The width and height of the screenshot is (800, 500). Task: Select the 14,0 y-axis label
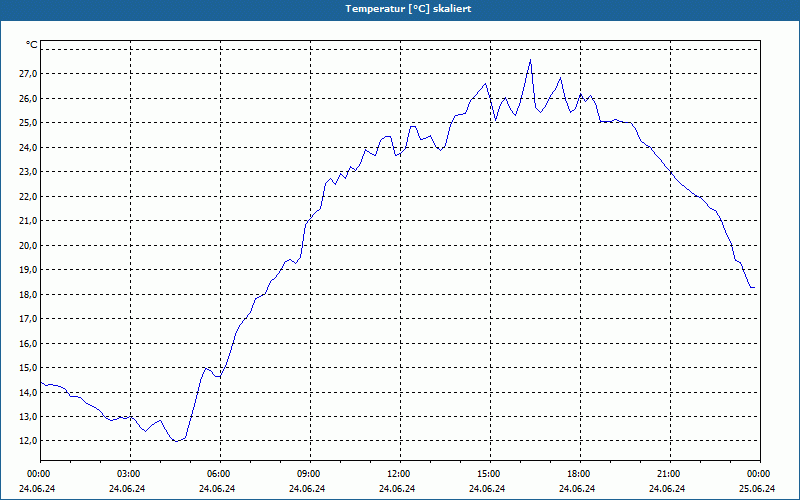(28, 392)
